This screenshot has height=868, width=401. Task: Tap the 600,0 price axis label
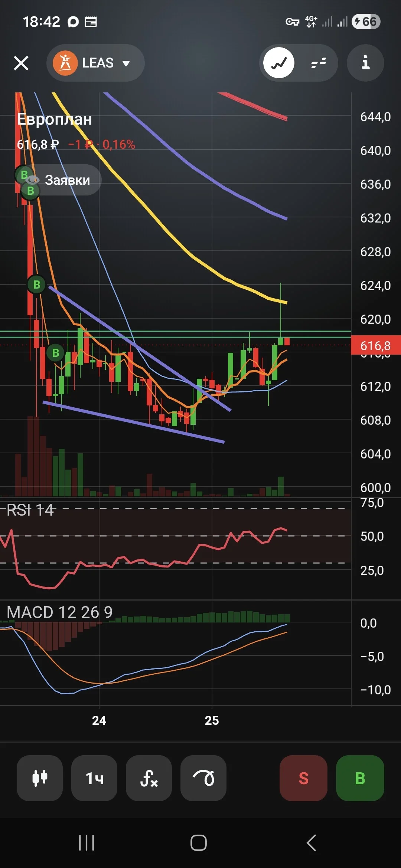[x=375, y=487]
